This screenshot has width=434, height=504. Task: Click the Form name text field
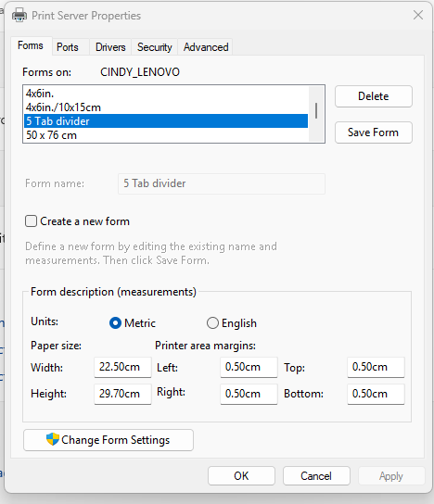pyautogui.click(x=222, y=183)
